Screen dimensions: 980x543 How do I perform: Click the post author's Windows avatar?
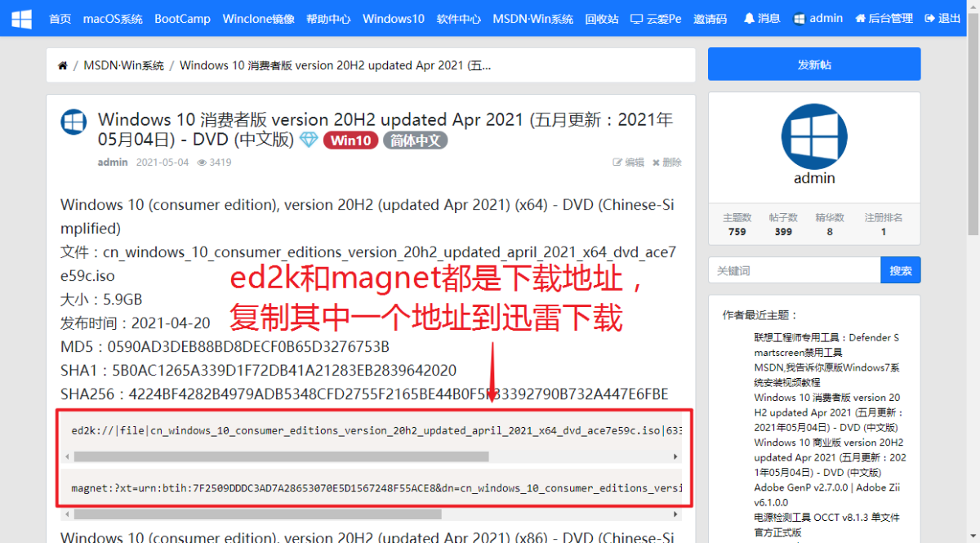(73, 122)
